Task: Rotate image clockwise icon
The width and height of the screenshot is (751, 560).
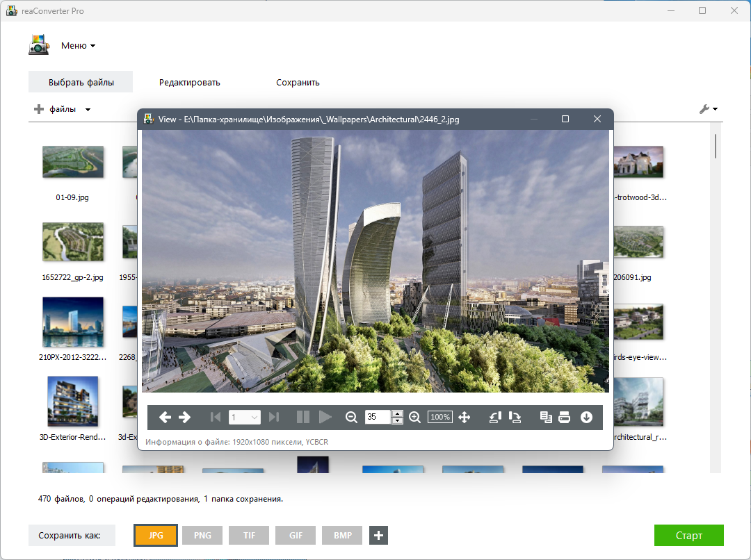Action: 515,418
